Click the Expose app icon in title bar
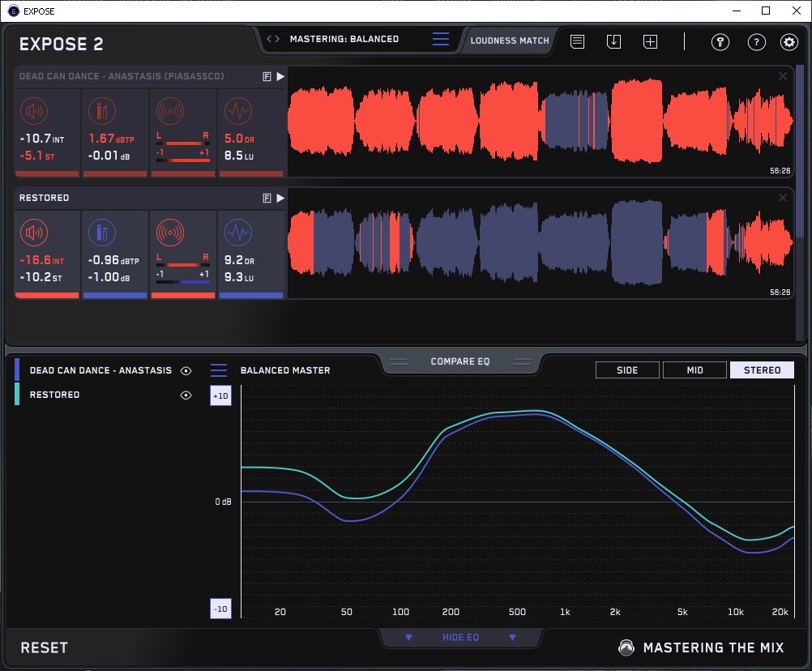 14,11
